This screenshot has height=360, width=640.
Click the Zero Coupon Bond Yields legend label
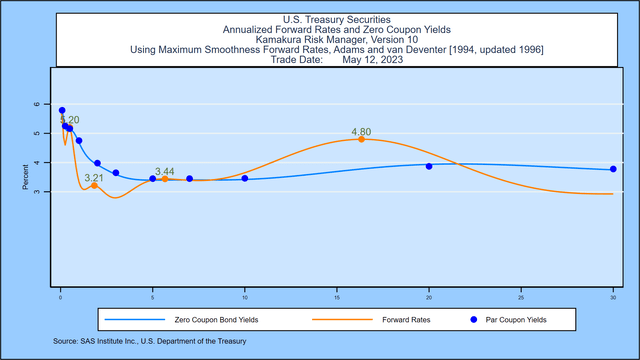[216, 320]
